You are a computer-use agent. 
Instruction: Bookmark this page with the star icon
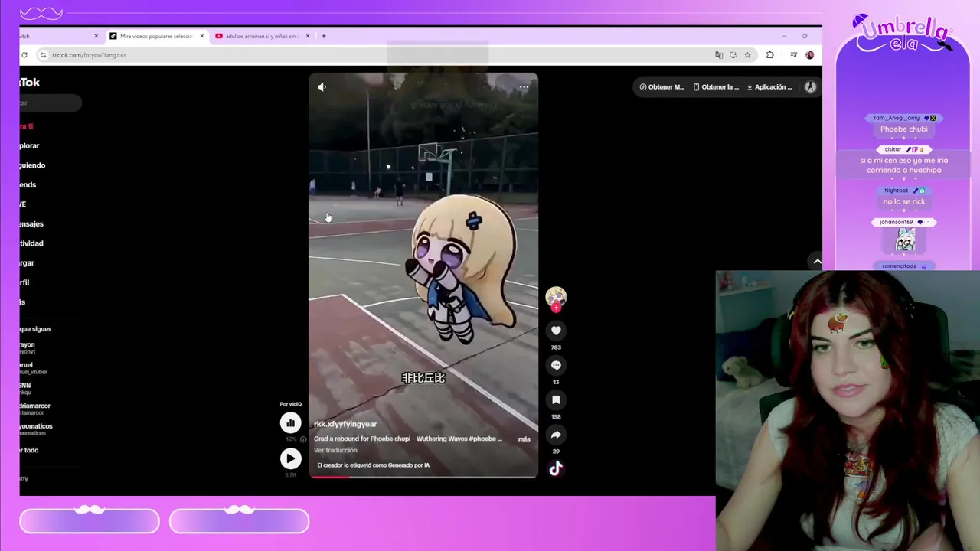(x=747, y=55)
